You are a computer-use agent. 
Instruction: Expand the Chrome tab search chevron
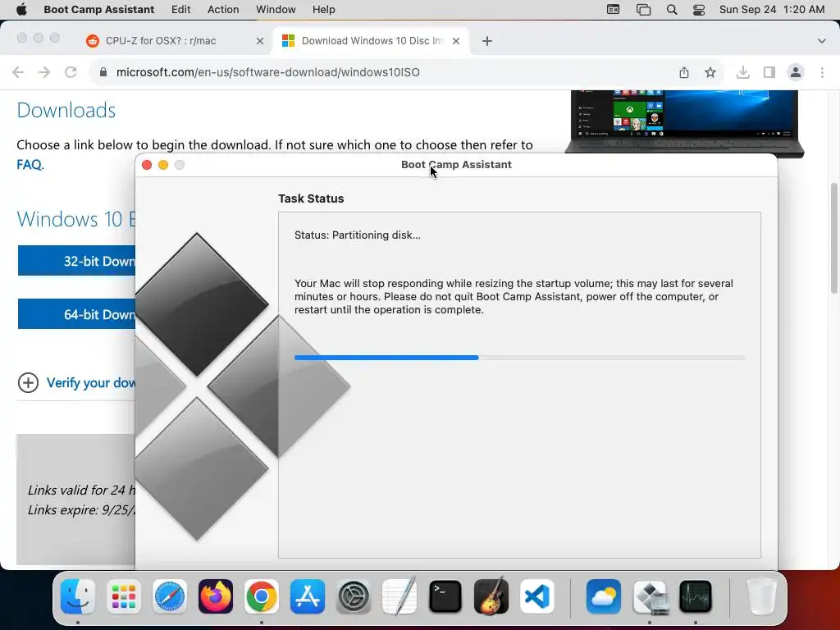(x=821, y=41)
